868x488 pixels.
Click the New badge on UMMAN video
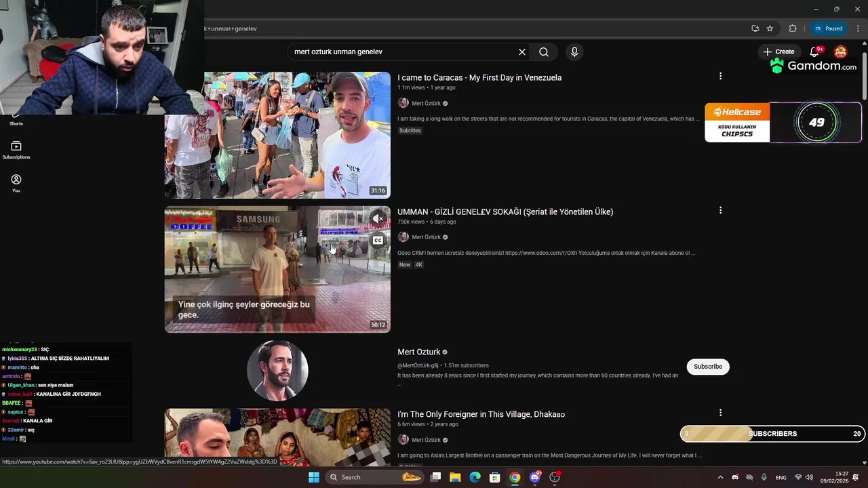tap(405, 265)
